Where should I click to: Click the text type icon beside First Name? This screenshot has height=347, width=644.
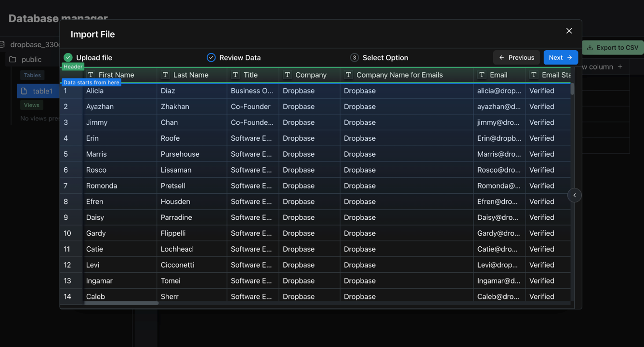(91, 75)
